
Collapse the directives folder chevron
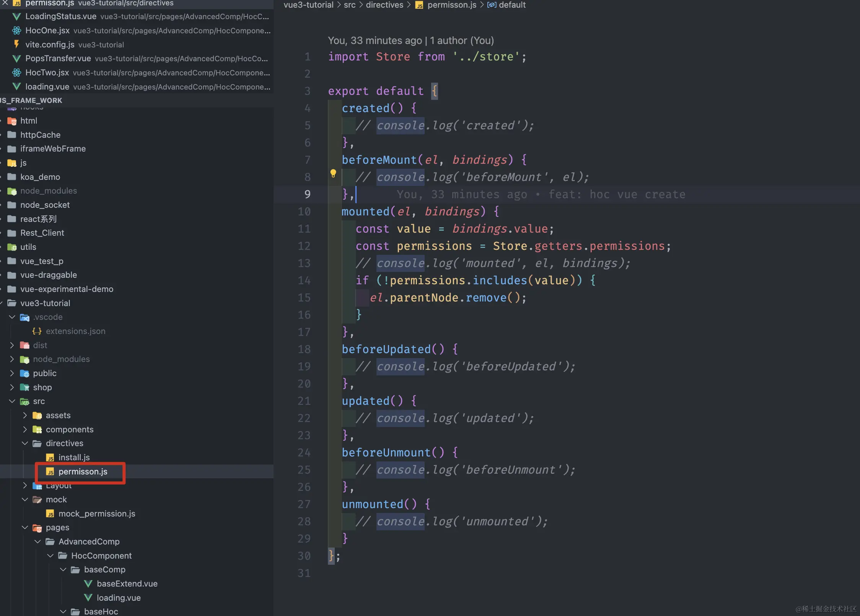click(x=25, y=443)
